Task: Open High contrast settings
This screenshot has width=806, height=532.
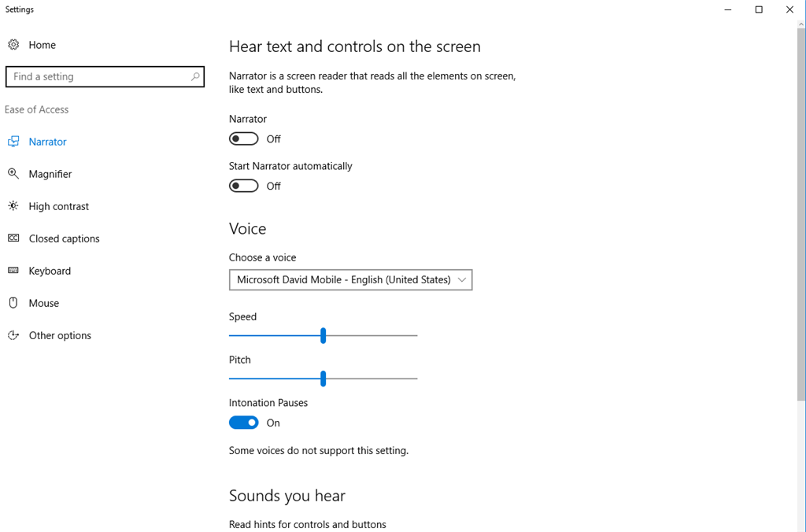Action: (x=58, y=207)
